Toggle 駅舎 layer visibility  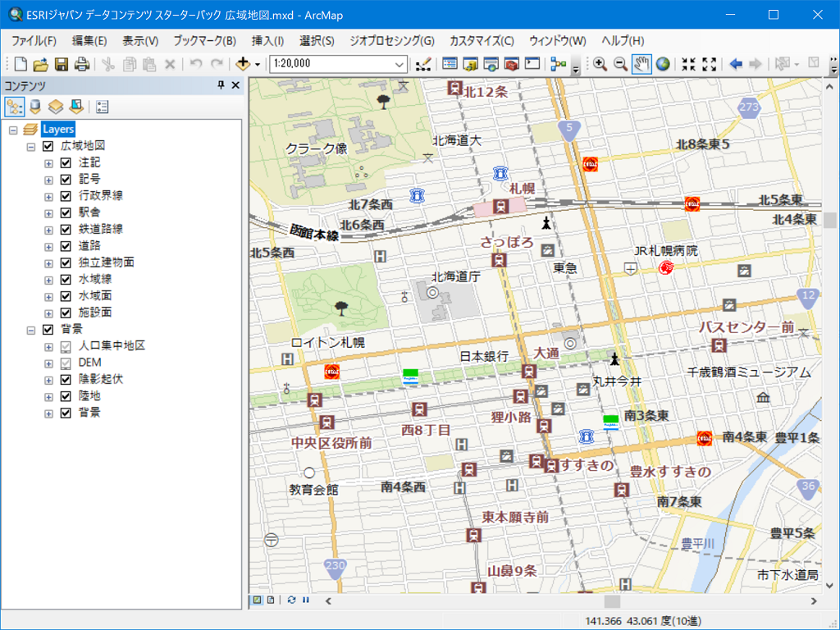[x=66, y=212]
